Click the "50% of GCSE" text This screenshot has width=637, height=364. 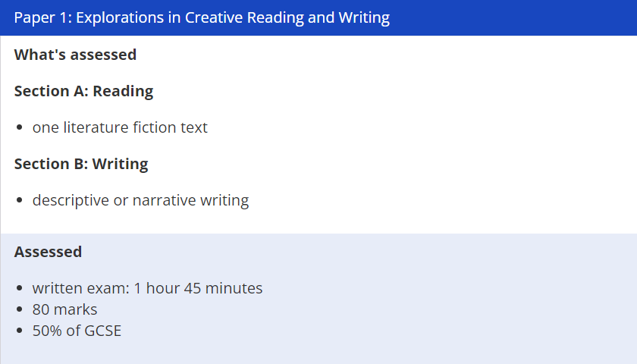[77, 331]
